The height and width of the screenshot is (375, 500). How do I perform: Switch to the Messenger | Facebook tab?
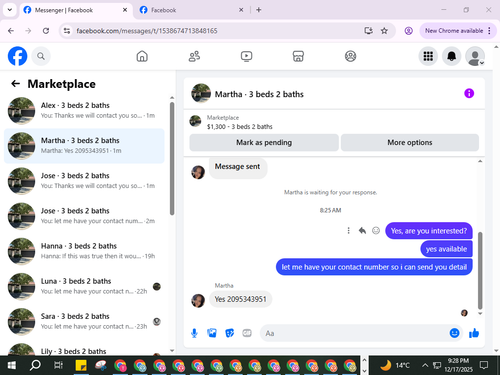point(75,10)
